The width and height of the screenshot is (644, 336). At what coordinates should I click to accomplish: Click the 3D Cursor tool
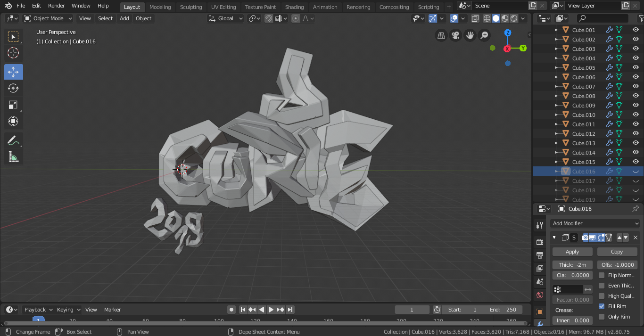pyautogui.click(x=13, y=53)
